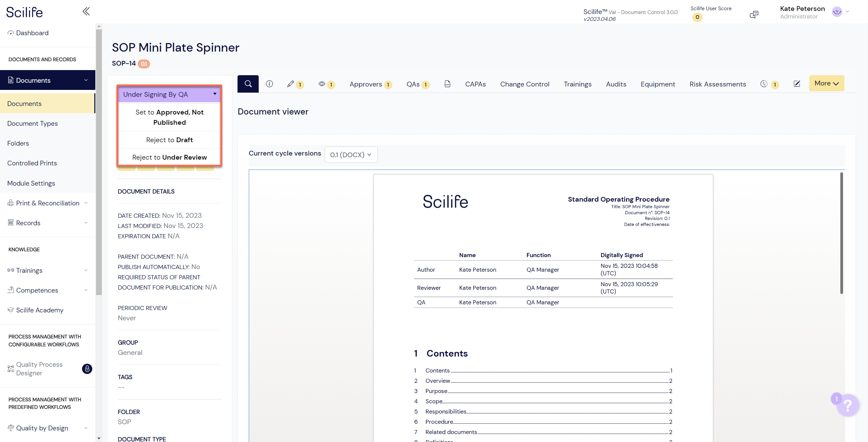Open the Under Signing By QA status dropdown
This screenshot has width=868, height=442.
point(169,94)
